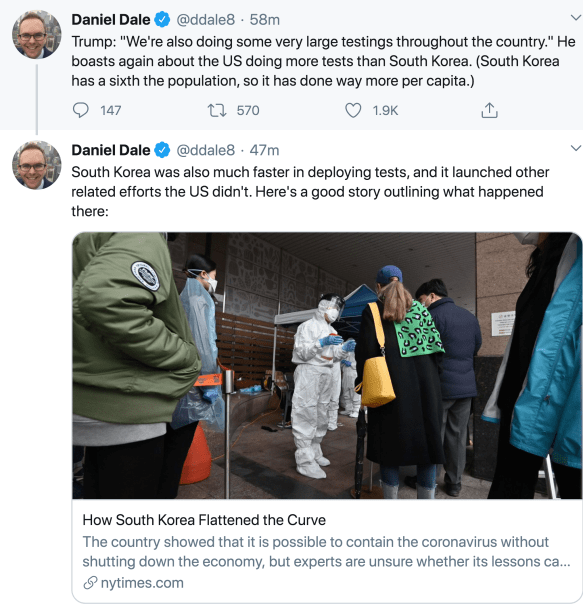Click the 58m timestamp link
The image size is (583, 605).
(x=265, y=20)
